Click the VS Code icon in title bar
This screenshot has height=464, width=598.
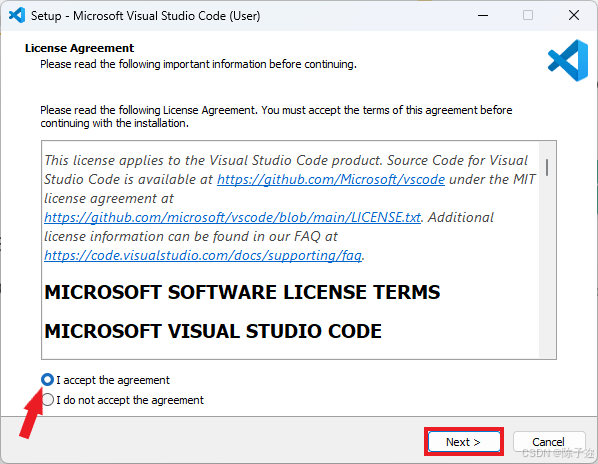click(17, 16)
